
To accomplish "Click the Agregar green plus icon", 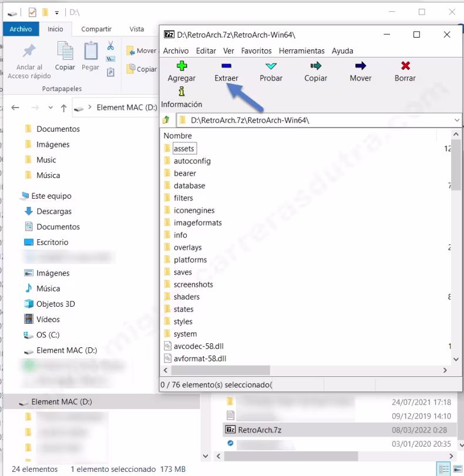I will pos(181,66).
